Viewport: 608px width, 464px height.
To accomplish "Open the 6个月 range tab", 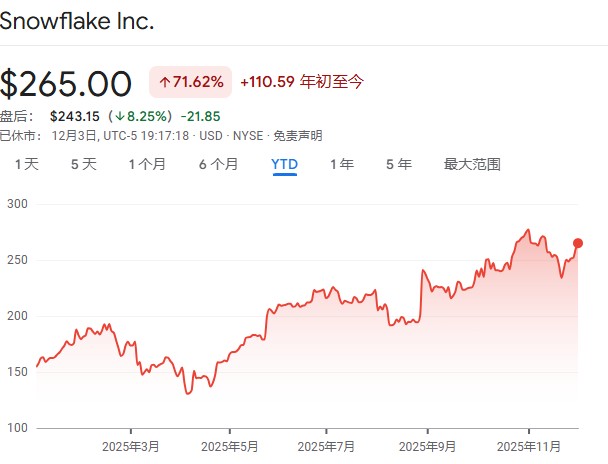I will [218, 164].
